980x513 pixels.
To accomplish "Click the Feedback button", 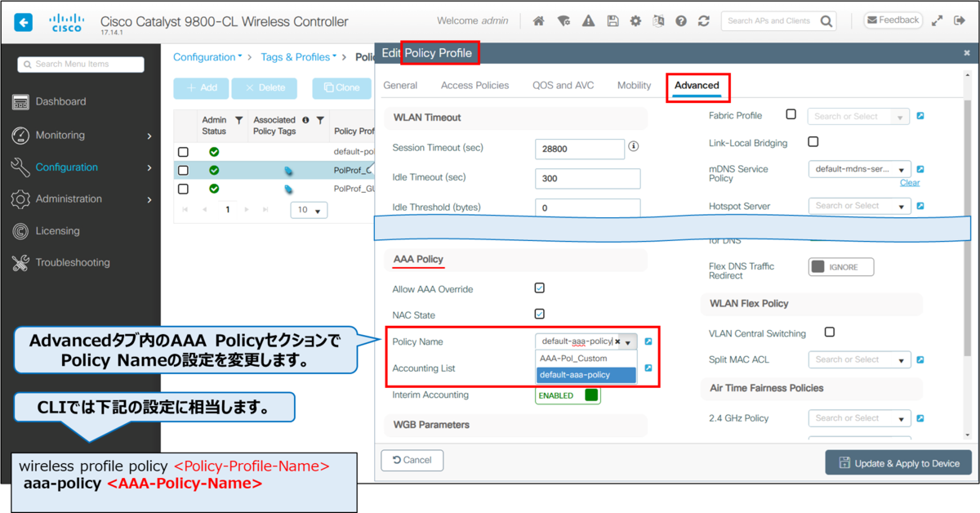I will 893,20.
